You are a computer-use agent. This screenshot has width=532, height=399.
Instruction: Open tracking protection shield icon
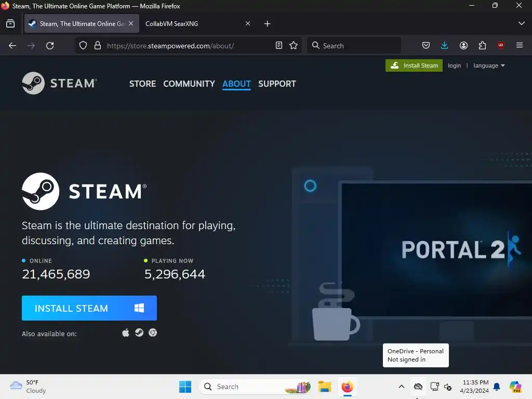coord(83,46)
